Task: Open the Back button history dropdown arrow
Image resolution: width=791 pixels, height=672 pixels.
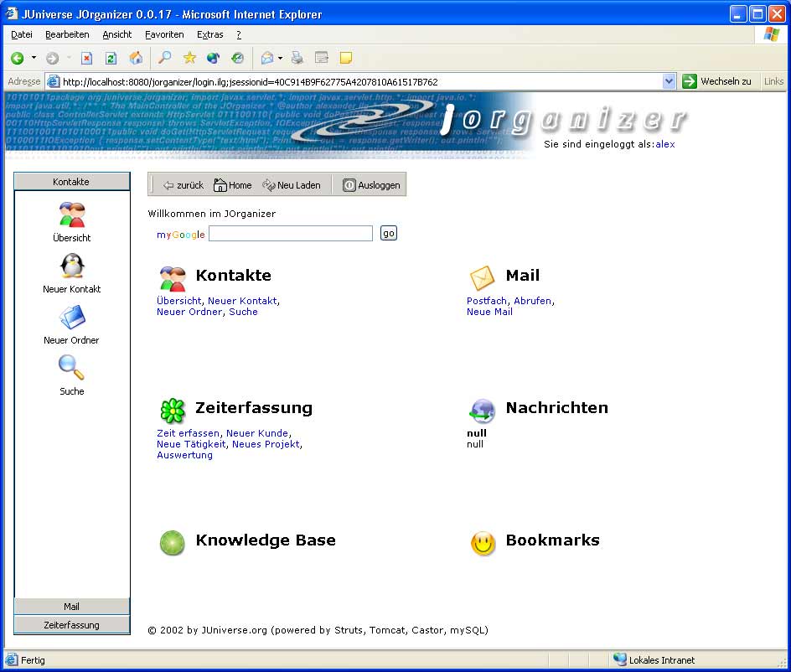Action: pyautogui.click(x=34, y=58)
